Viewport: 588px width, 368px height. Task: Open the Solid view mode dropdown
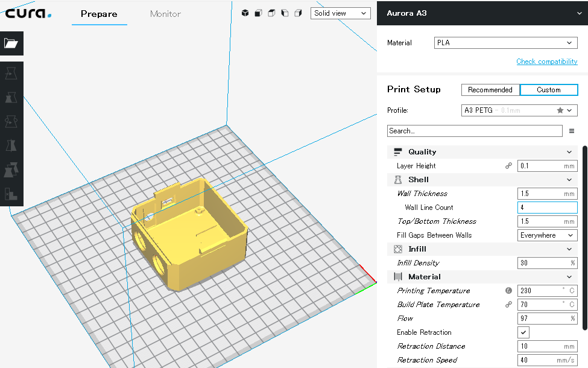click(341, 13)
